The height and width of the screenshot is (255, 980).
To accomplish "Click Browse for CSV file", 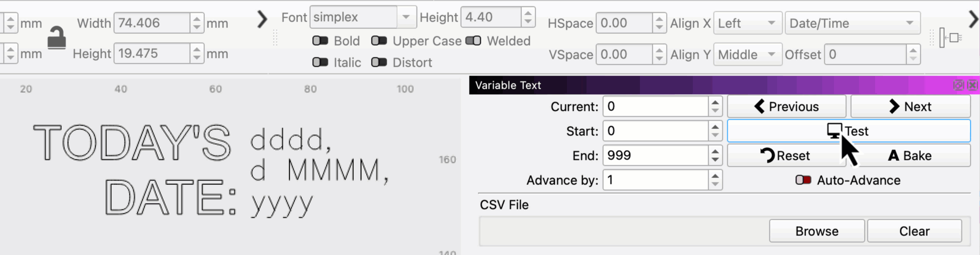I will [x=816, y=231].
